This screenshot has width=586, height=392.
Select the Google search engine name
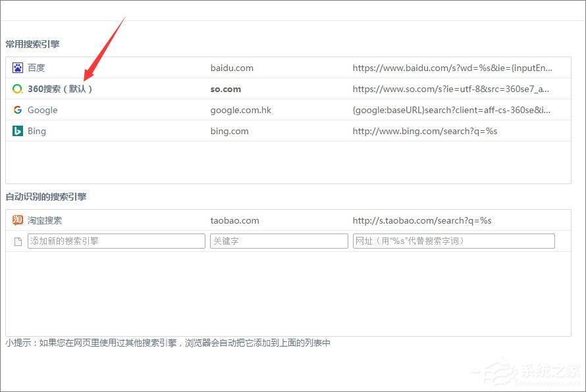tap(43, 110)
